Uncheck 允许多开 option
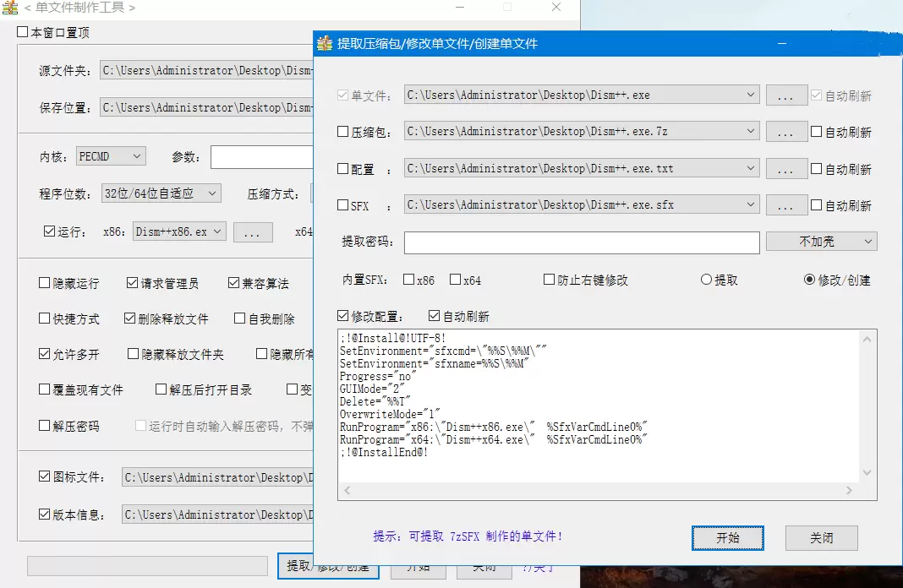 44,354
